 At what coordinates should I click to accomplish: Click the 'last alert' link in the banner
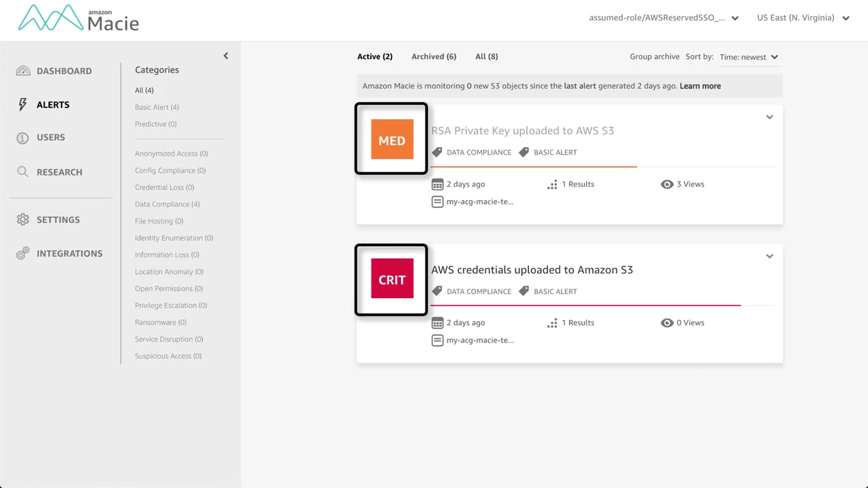[x=580, y=86]
